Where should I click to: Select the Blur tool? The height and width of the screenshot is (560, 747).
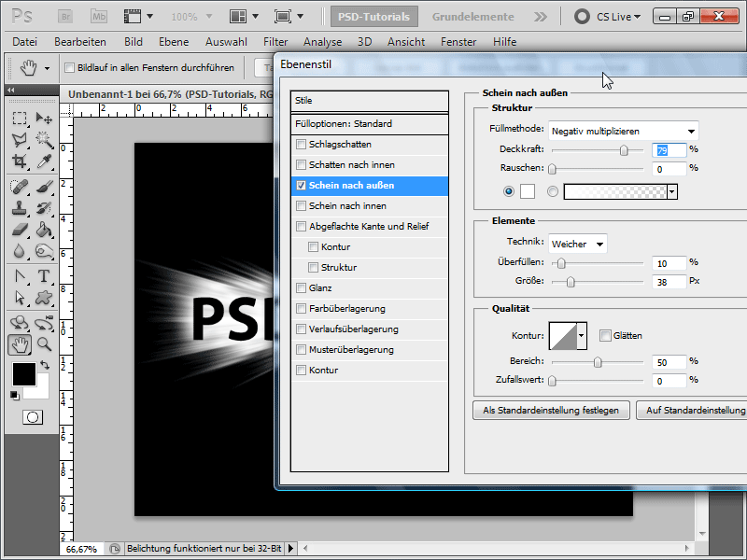[20, 251]
